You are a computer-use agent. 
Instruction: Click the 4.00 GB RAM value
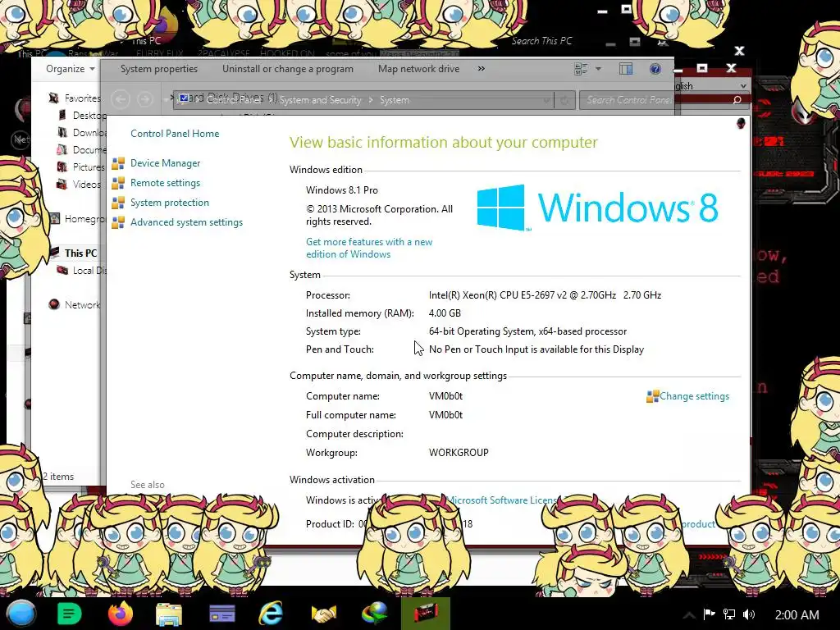(x=445, y=313)
